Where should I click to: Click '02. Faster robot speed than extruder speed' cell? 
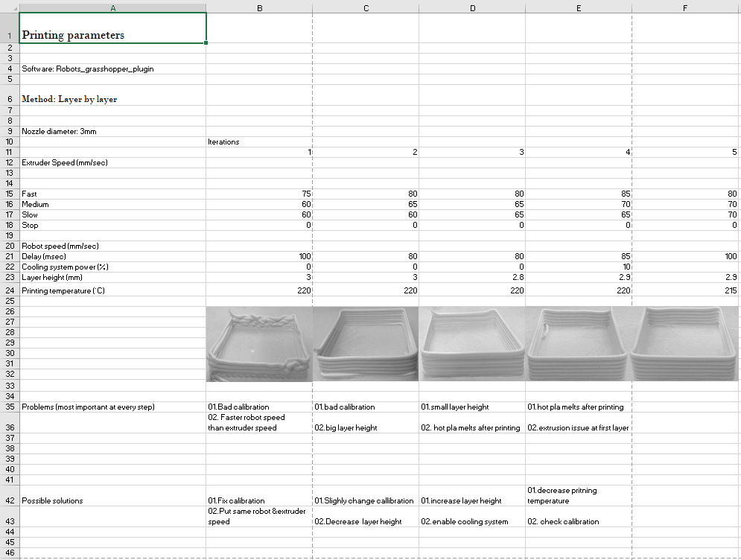[x=259, y=422]
